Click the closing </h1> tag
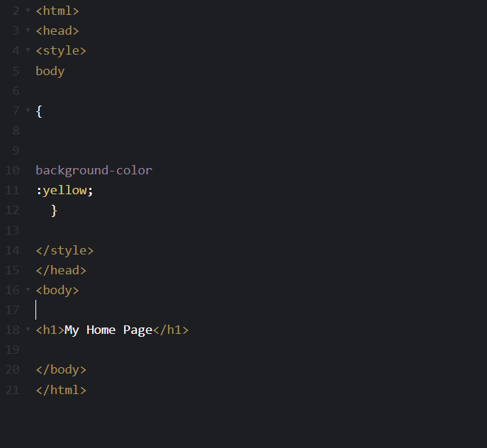Image resolution: width=487 pixels, height=448 pixels. point(171,330)
